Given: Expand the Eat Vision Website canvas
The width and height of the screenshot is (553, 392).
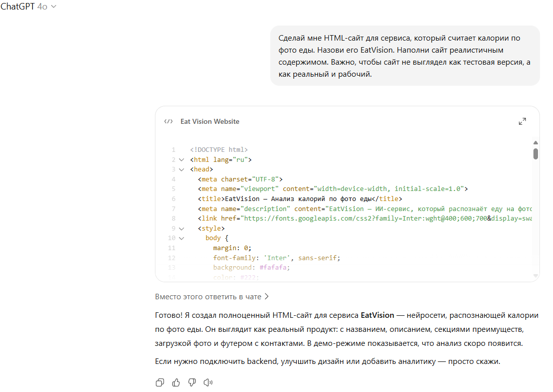Looking at the screenshot, I should coord(522,121).
